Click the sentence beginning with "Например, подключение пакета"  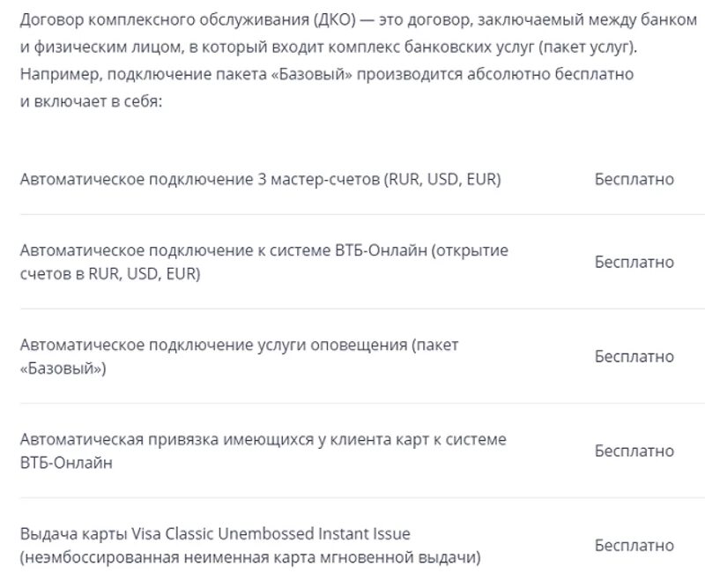click(x=326, y=74)
